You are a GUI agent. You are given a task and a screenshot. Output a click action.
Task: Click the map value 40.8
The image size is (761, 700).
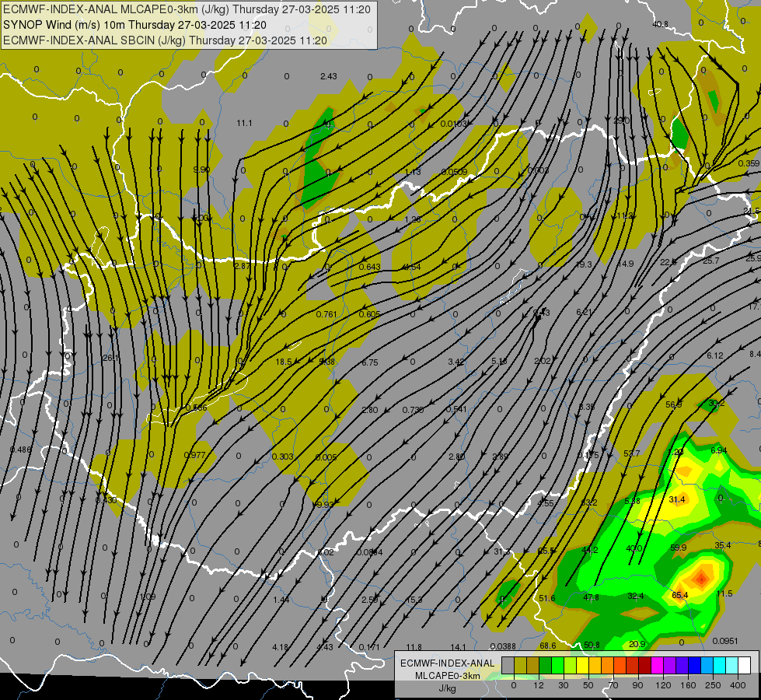(660, 24)
